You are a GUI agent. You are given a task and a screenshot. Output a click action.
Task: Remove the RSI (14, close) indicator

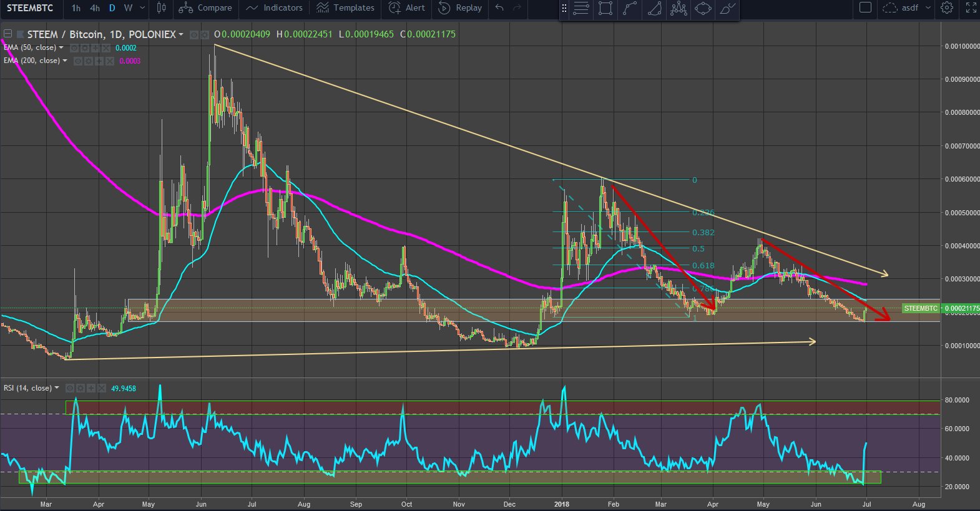(102, 388)
